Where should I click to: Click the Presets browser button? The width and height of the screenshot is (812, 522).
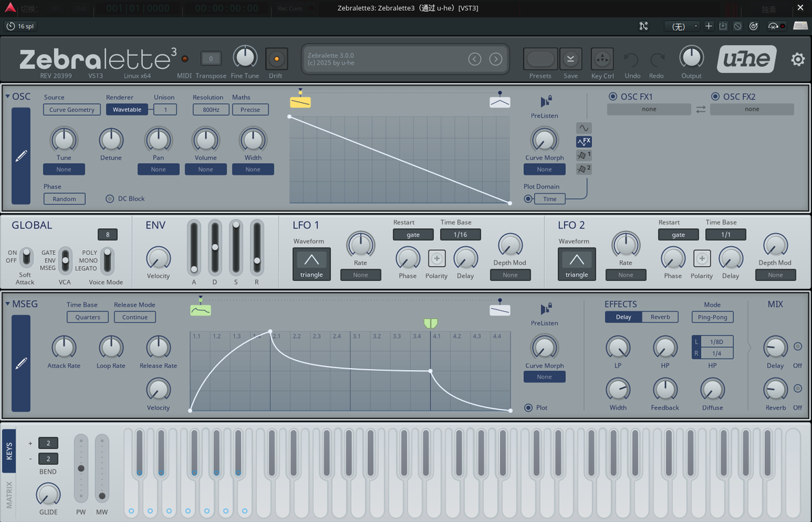point(540,59)
